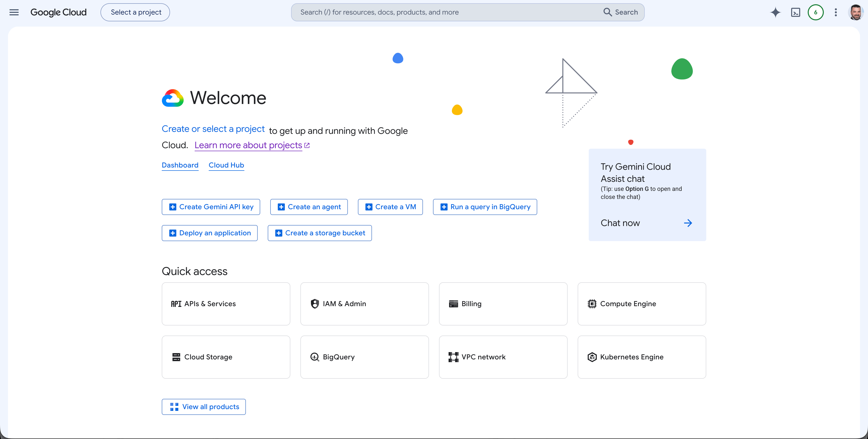
Task: Follow Learn more about projects link
Action: [x=248, y=145]
